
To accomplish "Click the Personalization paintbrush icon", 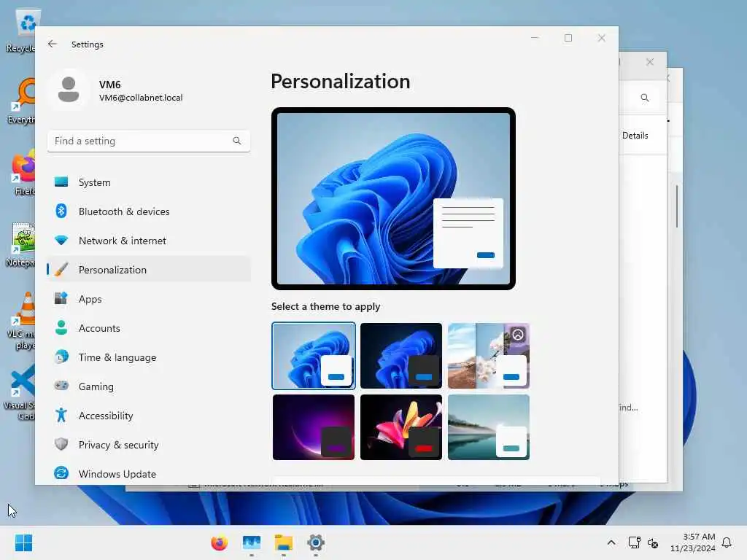I will [x=61, y=270].
